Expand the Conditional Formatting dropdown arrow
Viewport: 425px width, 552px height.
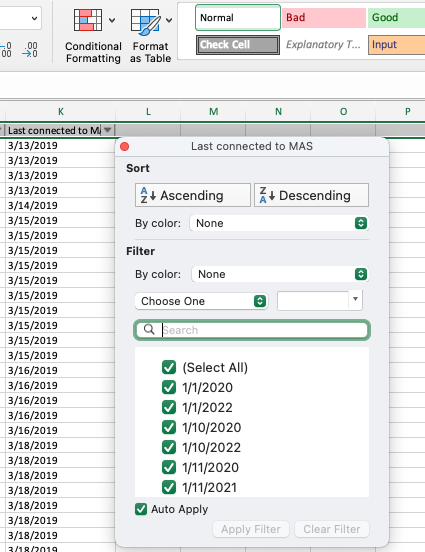click(x=112, y=20)
